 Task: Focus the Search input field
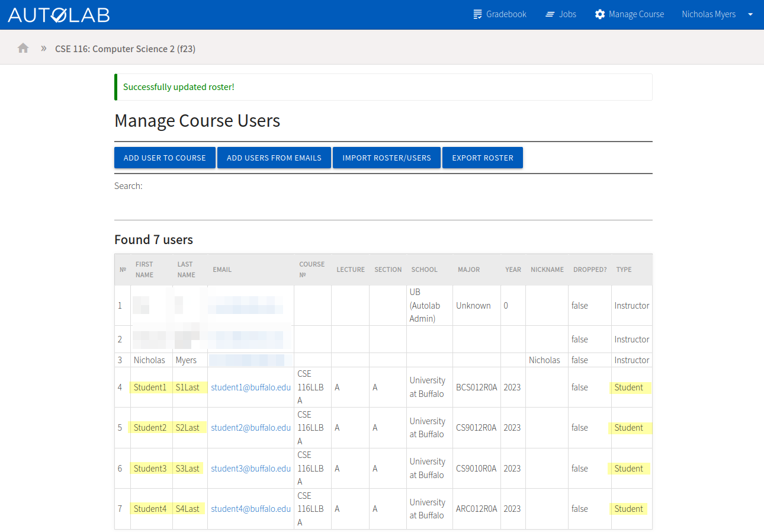(x=383, y=206)
